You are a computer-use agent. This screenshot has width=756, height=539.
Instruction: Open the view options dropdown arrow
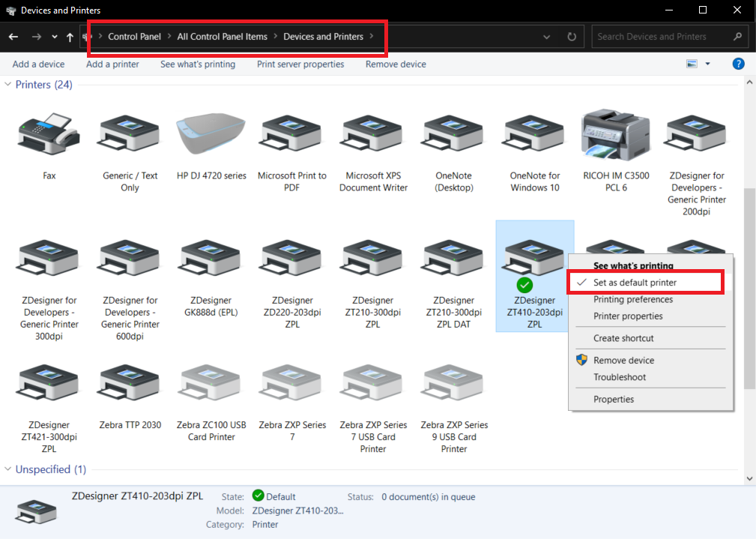(707, 64)
